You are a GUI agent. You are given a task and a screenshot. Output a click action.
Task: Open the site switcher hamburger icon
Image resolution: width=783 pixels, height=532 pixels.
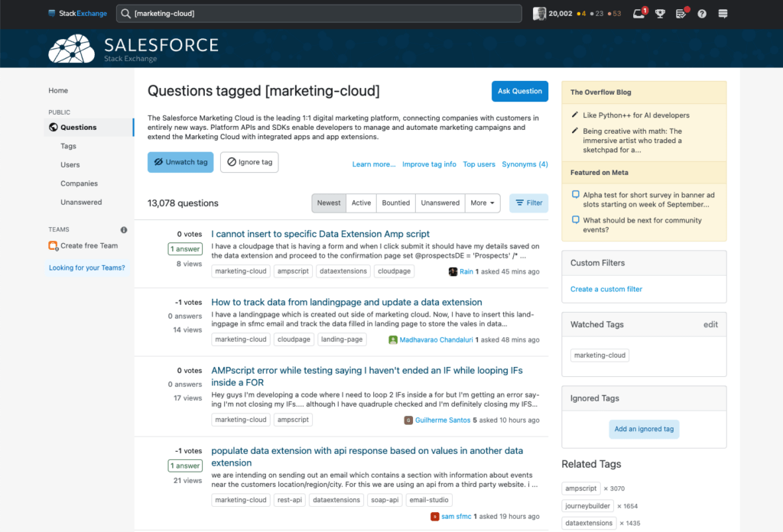pyautogui.click(x=723, y=14)
